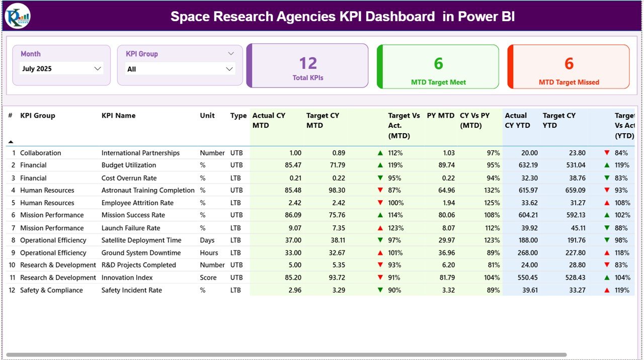Click the red down arrow for Astronaut Training Completion

tap(381, 190)
